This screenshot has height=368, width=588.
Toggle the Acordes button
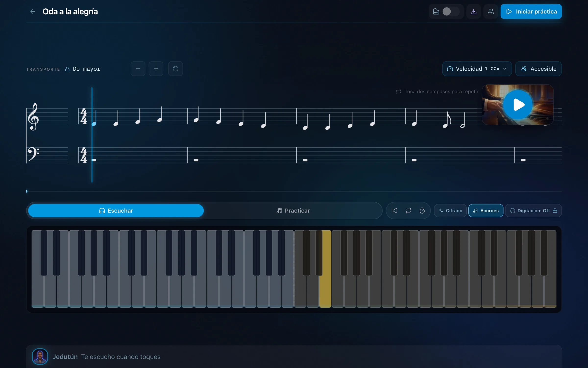click(x=486, y=210)
